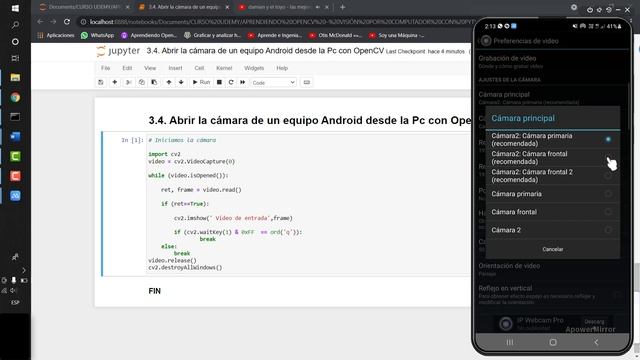
Task: Go back in the browser
Action: (40, 22)
